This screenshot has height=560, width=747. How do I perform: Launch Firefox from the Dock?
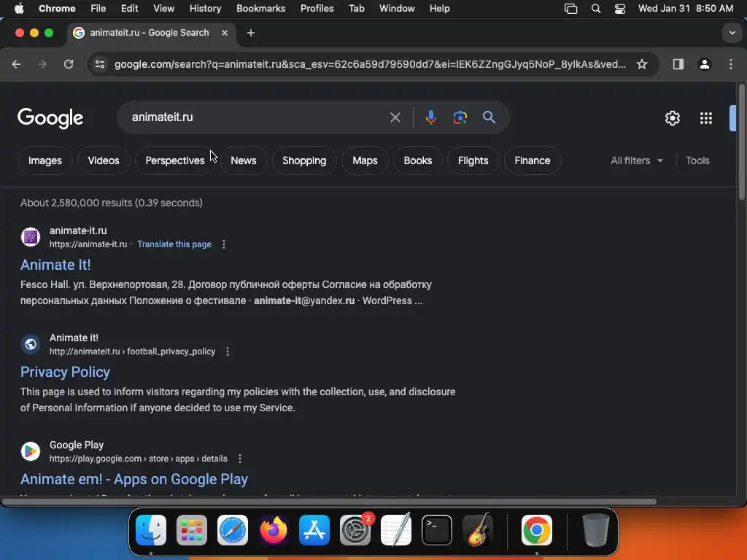tap(274, 530)
